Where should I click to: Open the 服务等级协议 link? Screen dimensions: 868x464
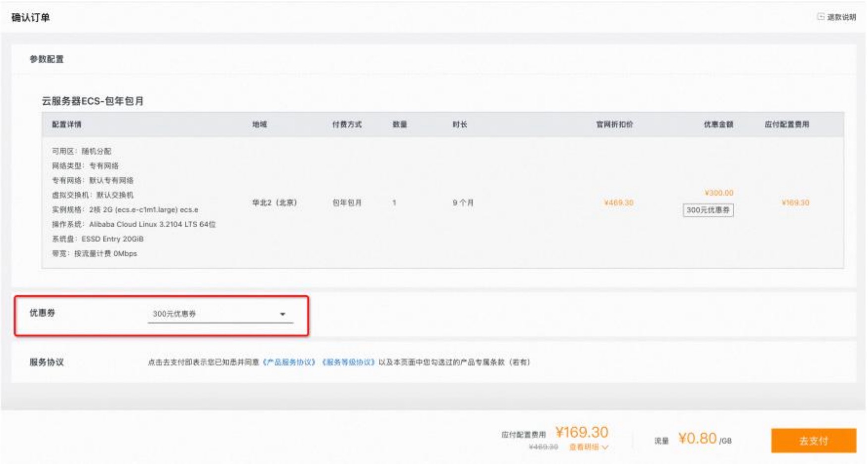click(x=348, y=362)
